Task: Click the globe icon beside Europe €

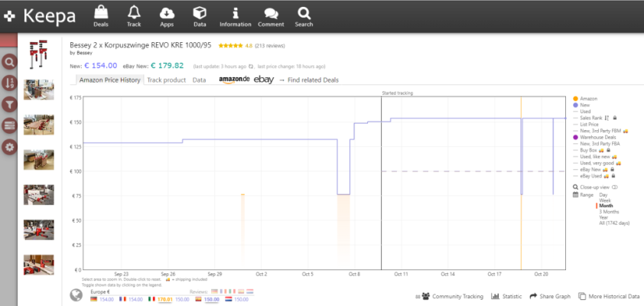Action: coord(76,295)
